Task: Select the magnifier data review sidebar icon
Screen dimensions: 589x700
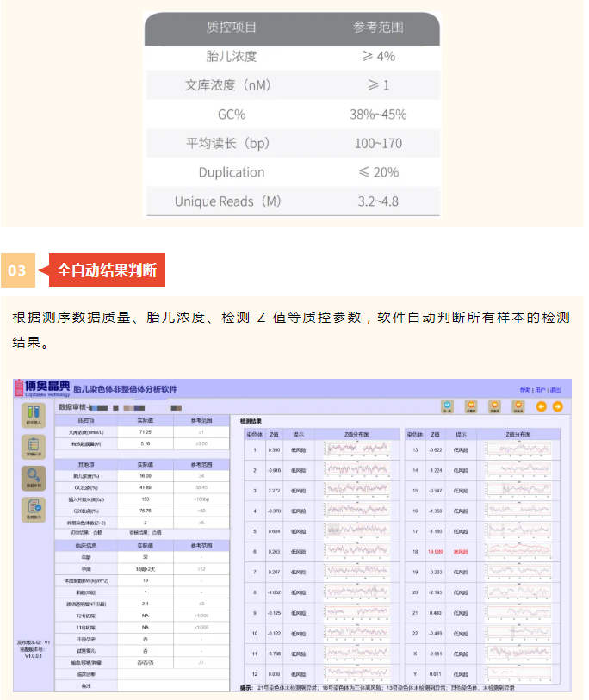Action: 34,478
